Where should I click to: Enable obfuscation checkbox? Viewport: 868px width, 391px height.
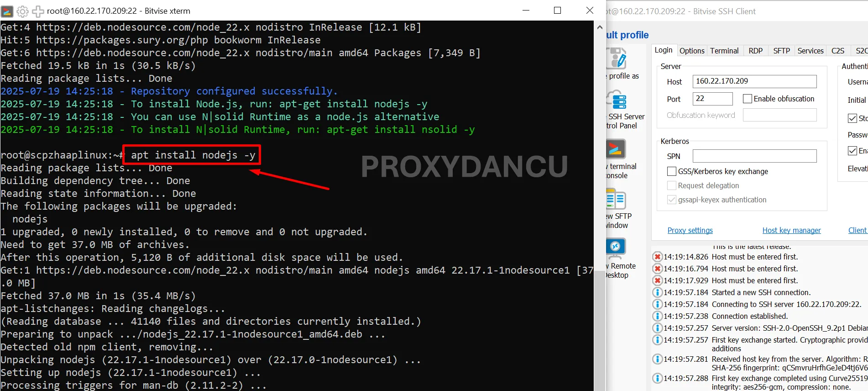coord(748,99)
